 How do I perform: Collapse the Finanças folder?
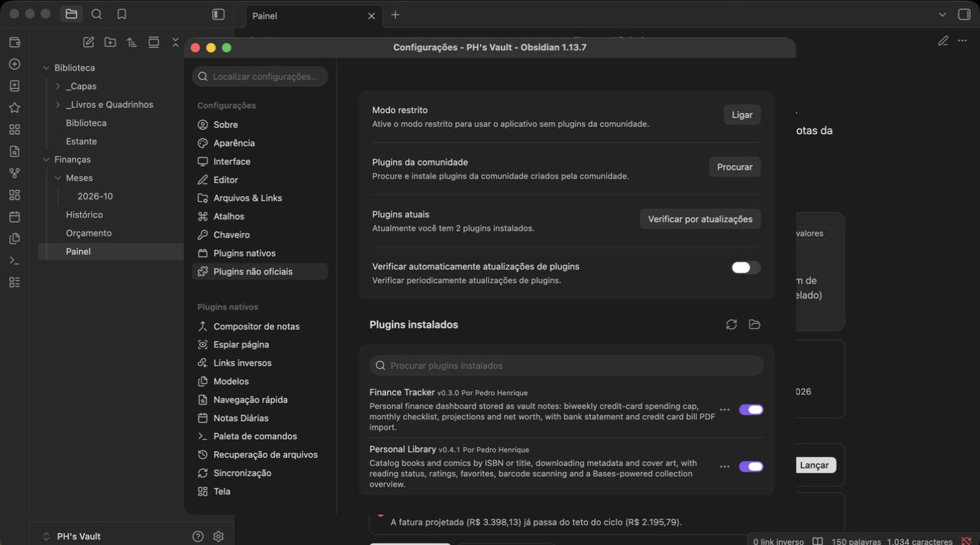pyautogui.click(x=47, y=160)
